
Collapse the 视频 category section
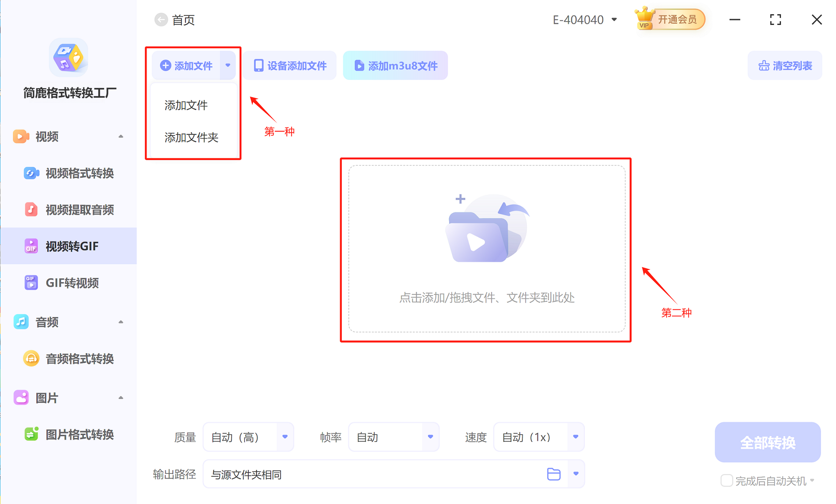pos(121,136)
